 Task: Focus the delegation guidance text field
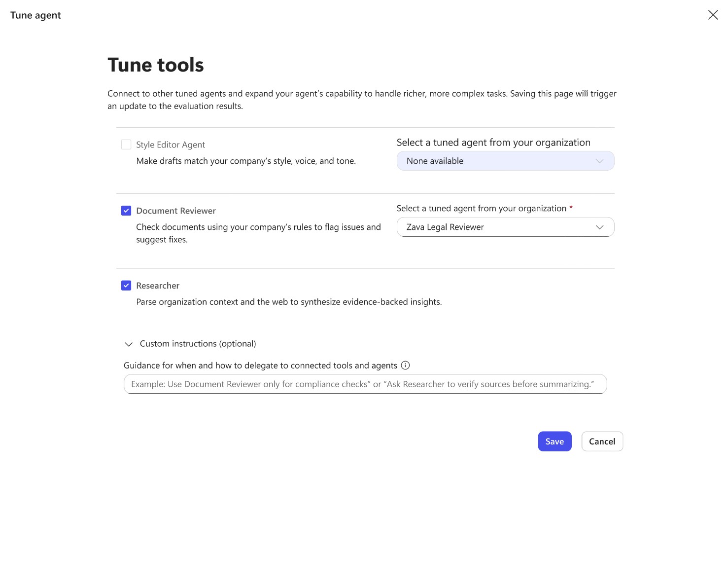(x=365, y=384)
